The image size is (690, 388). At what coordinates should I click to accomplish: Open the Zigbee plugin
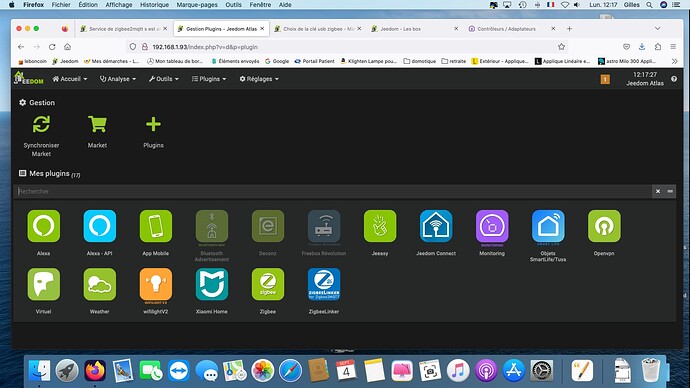point(268,285)
